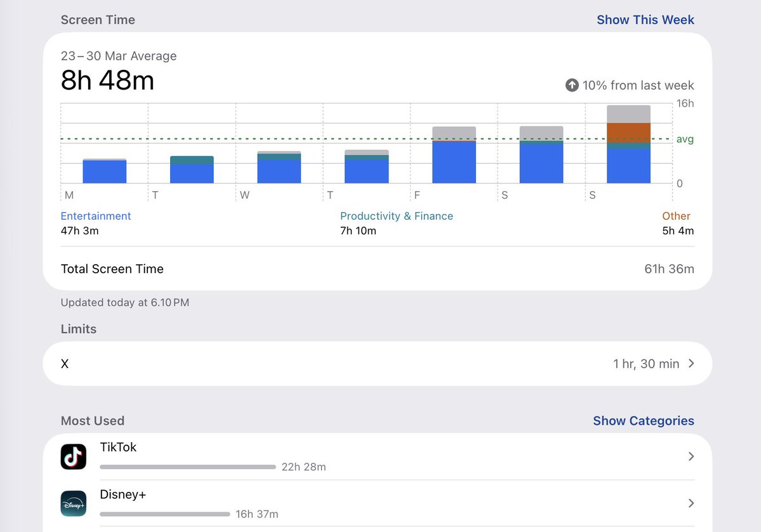Click the green avg line label
Viewport: 761px width, 532px height.
(685, 139)
